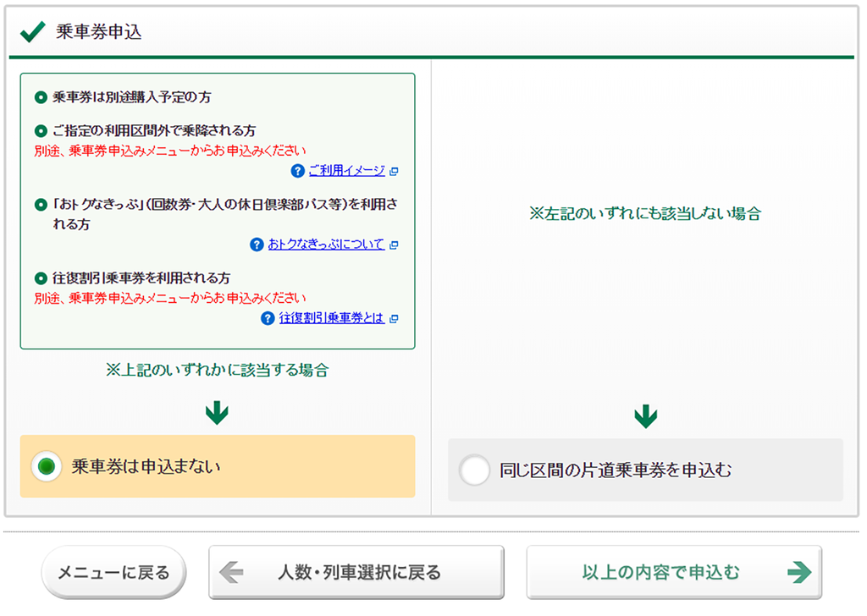The height and width of the screenshot is (616, 867).
Task: Click note ※左記のいずれにも該当しない場合
Action: point(645,214)
